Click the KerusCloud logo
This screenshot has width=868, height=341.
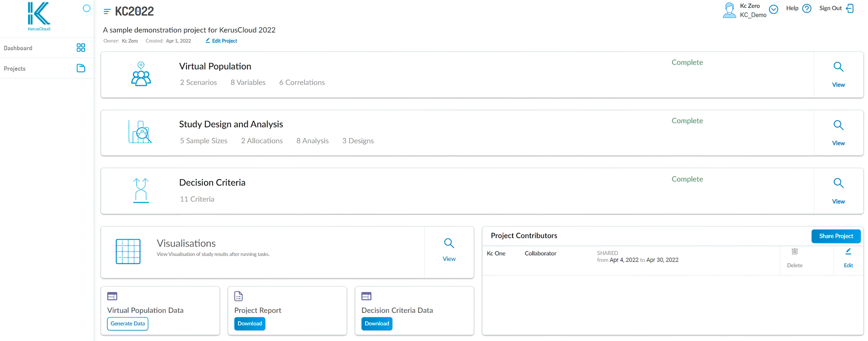point(39,16)
